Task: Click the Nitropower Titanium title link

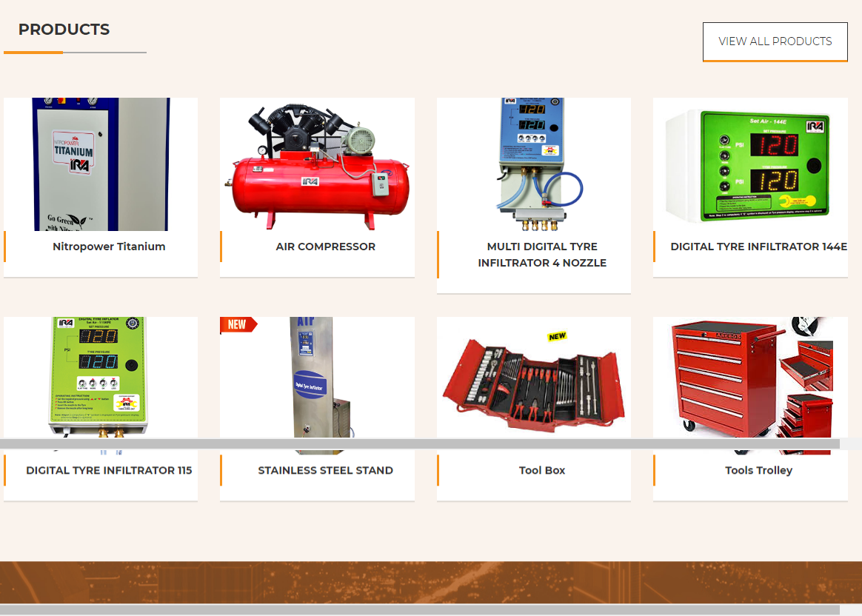Action: pos(109,247)
